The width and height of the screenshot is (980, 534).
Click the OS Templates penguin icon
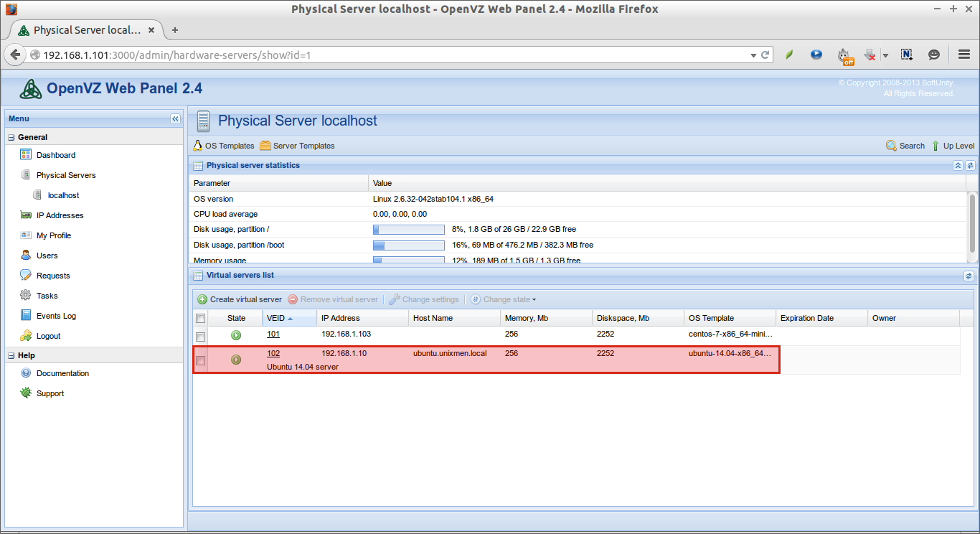[198, 146]
